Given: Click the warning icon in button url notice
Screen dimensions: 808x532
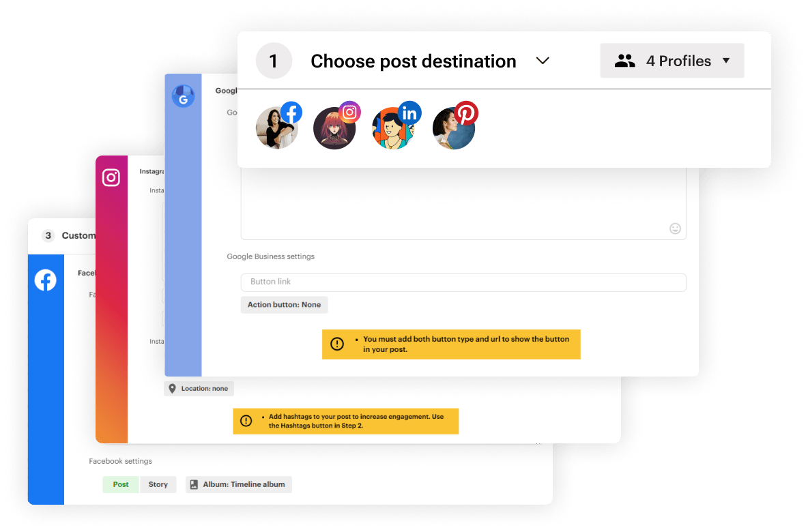Looking at the screenshot, I should click(x=337, y=344).
